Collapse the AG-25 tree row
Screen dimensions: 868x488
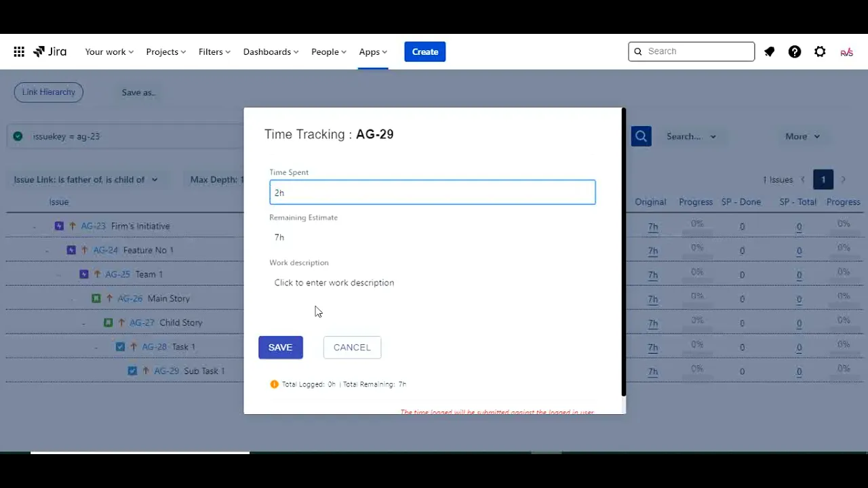58,275
